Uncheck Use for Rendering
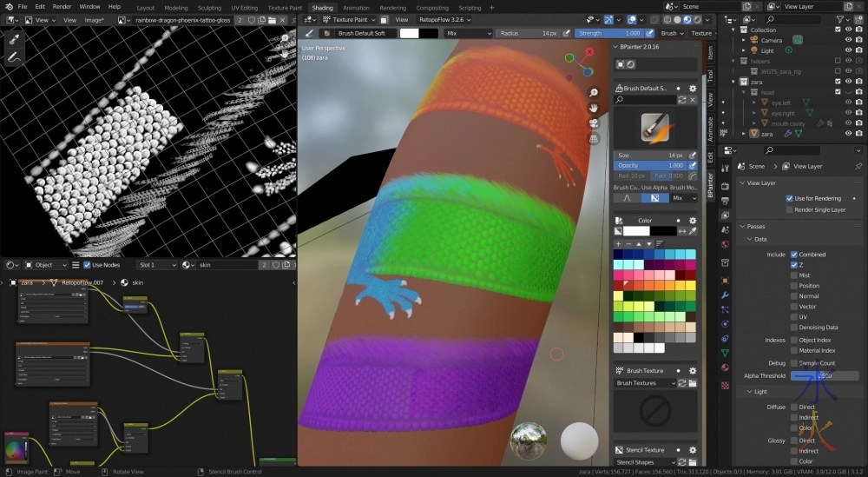Viewport: 868px width, 477px height. 790,198
